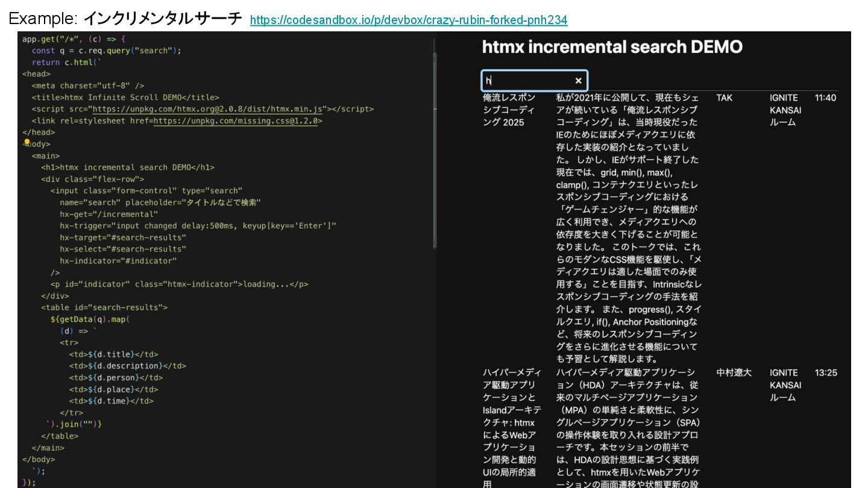This screenshot has height=488, width=868.
Task: Click the '<div class="flex-row">' code line
Action: tap(93, 179)
